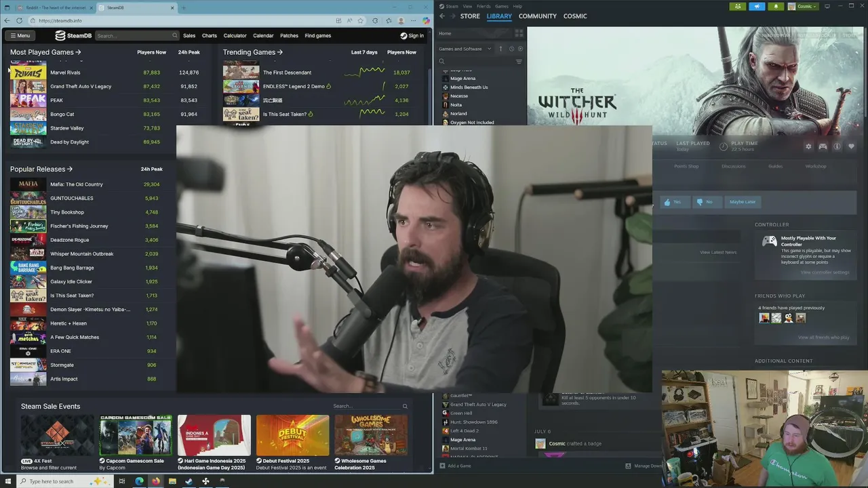Click the browser back arrow
This screenshot has height=488, width=868.
point(7,20)
